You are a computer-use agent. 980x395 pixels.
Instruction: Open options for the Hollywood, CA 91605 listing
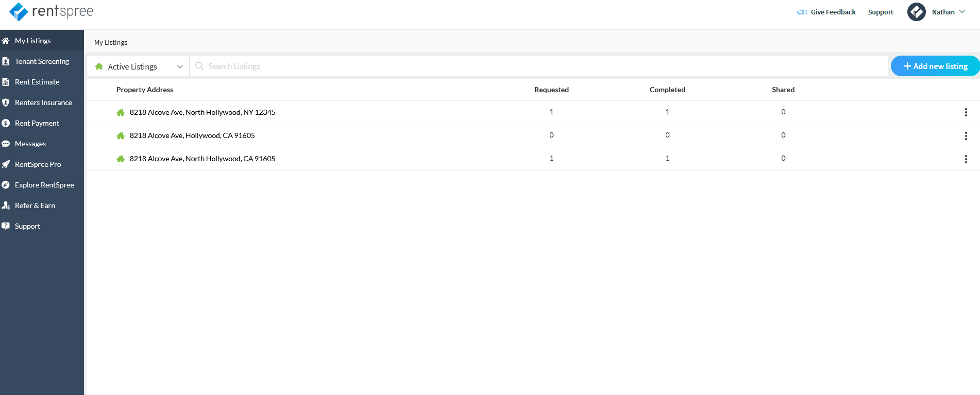pyautogui.click(x=966, y=135)
